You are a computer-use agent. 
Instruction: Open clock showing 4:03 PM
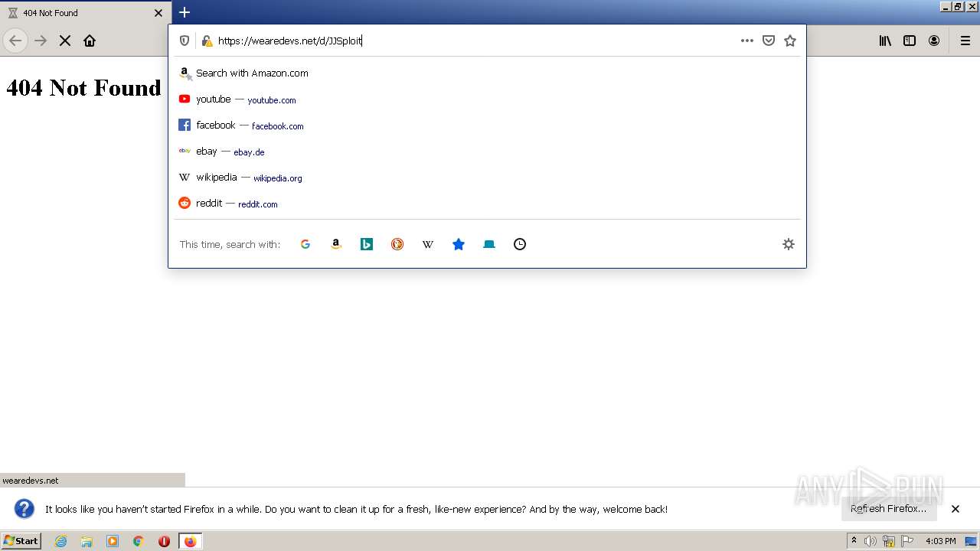point(940,541)
